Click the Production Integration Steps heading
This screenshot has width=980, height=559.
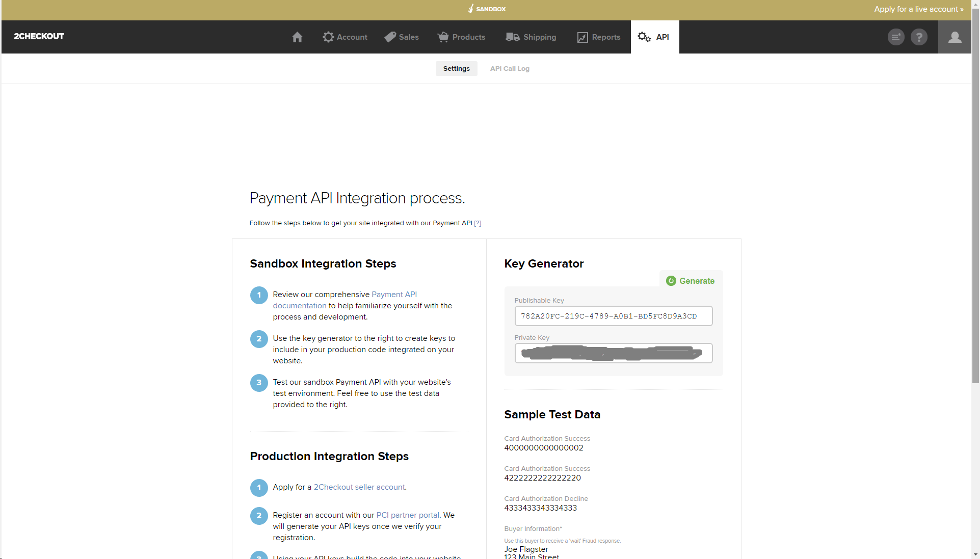pos(329,456)
